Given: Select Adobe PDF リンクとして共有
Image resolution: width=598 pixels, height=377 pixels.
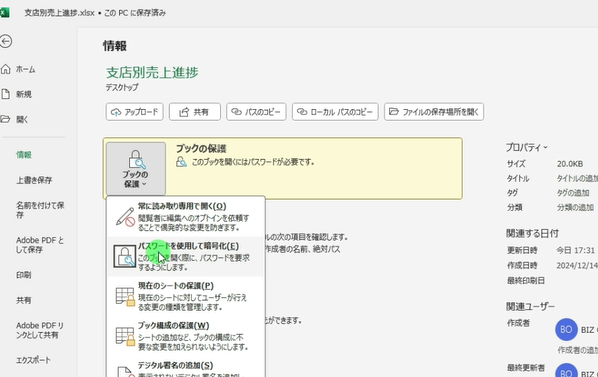Looking at the screenshot, I should point(40,330).
